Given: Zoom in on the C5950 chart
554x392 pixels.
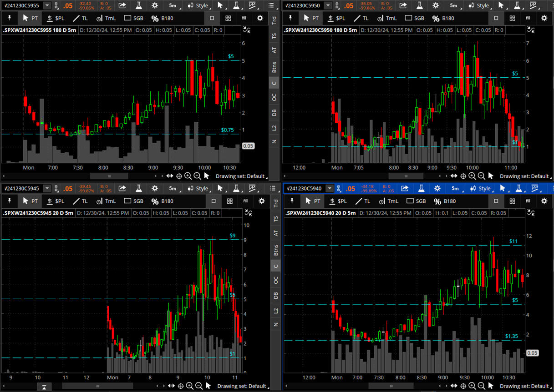Looking at the screenshot, I should coord(472,176).
